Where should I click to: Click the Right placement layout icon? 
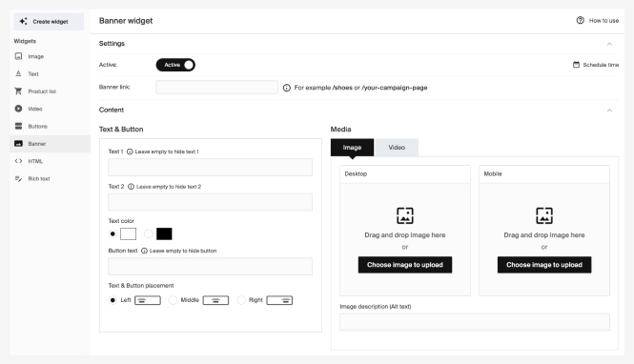[279, 300]
